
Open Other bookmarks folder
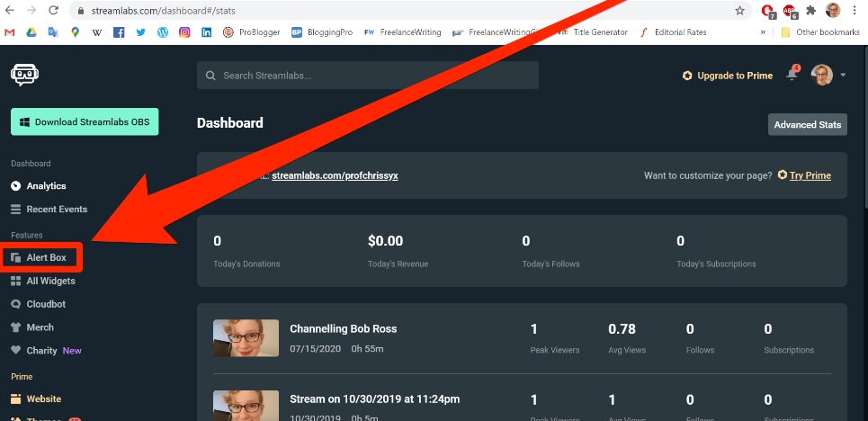[x=821, y=32]
